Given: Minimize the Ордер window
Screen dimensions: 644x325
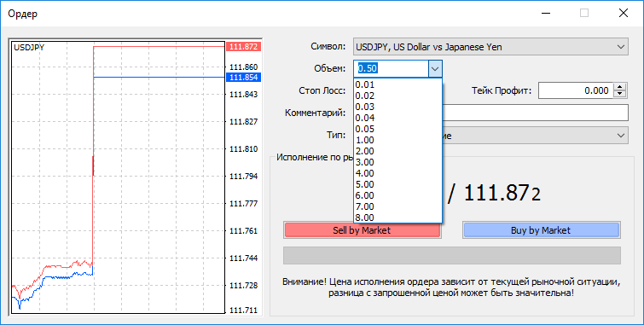Looking at the screenshot, I should 545,13.
